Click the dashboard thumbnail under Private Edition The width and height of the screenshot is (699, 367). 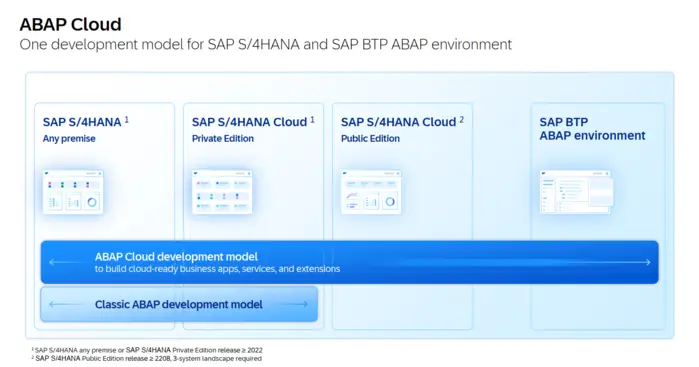(x=222, y=192)
